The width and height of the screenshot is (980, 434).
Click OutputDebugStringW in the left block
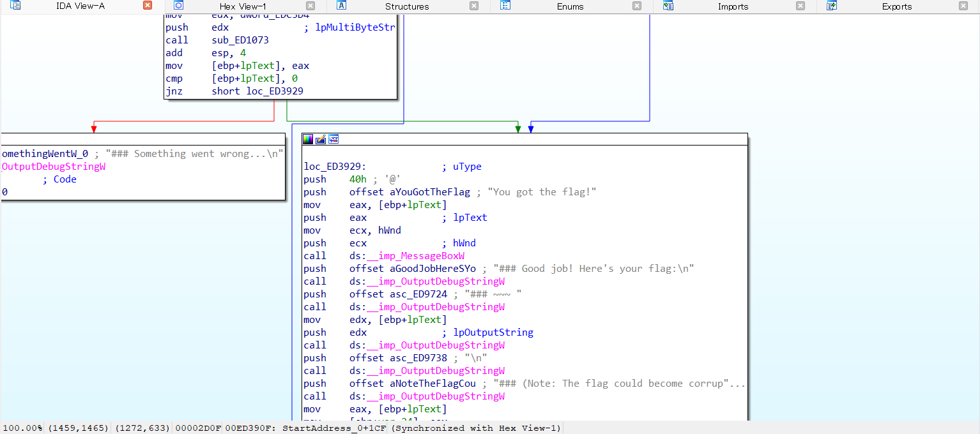54,167
